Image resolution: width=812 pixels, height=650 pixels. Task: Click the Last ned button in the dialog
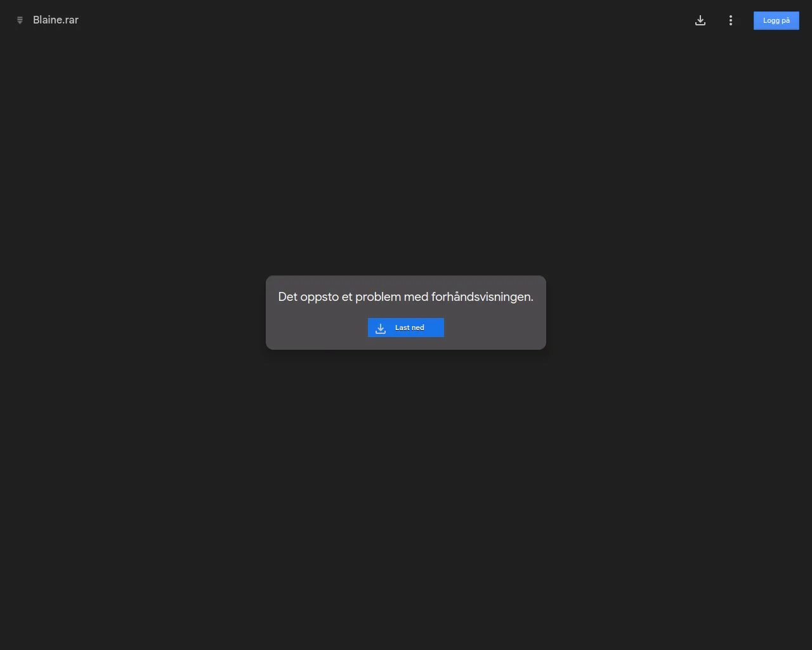pos(406,328)
